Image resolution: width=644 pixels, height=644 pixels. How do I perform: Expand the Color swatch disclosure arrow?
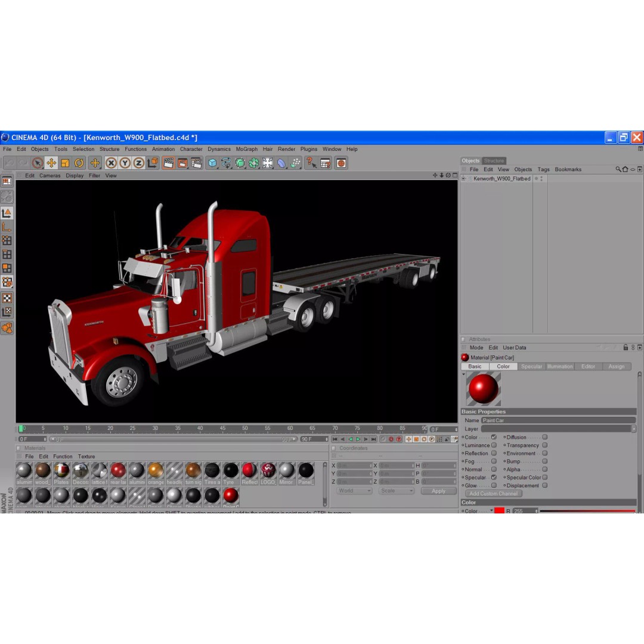pos(491,510)
